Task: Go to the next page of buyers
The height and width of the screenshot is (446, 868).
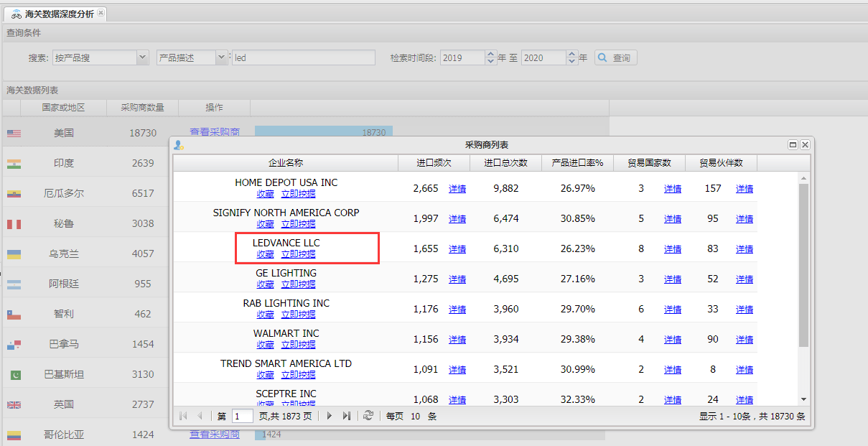Action: point(330,416)
